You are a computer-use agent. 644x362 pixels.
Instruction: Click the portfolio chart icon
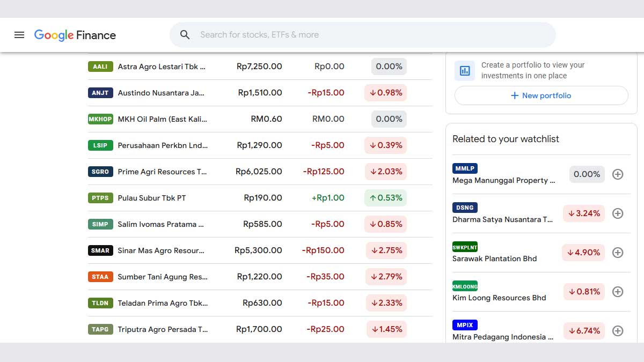pos(465,70)
